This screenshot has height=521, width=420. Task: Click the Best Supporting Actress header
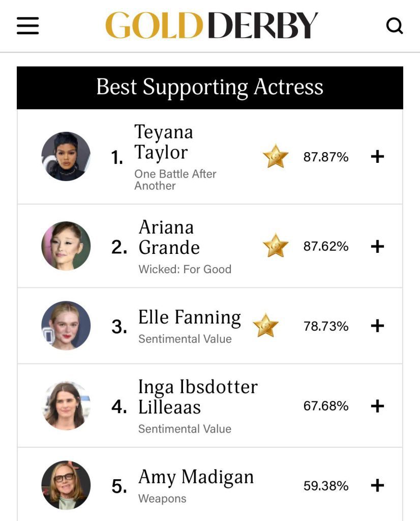[x=209, y=87]
